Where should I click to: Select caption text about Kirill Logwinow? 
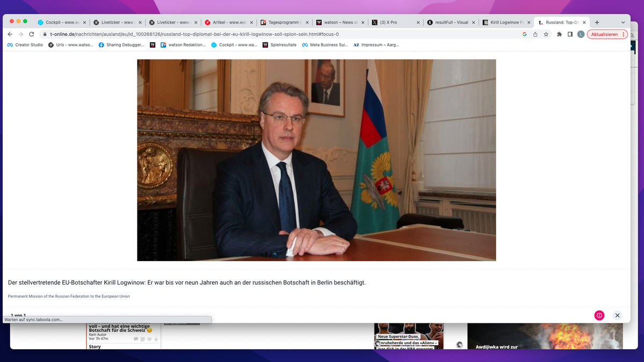coord(187,283)
